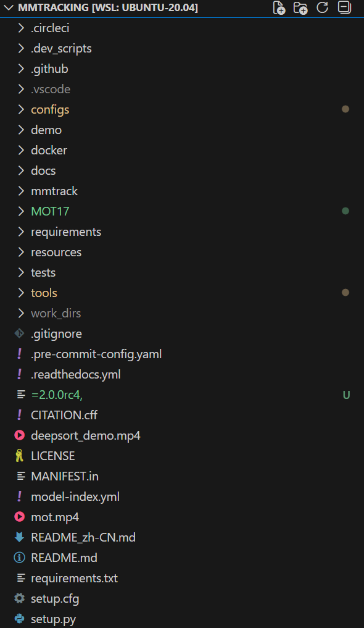
Task: Click the New File icon in the toolbar
Action: click(279, 7)
